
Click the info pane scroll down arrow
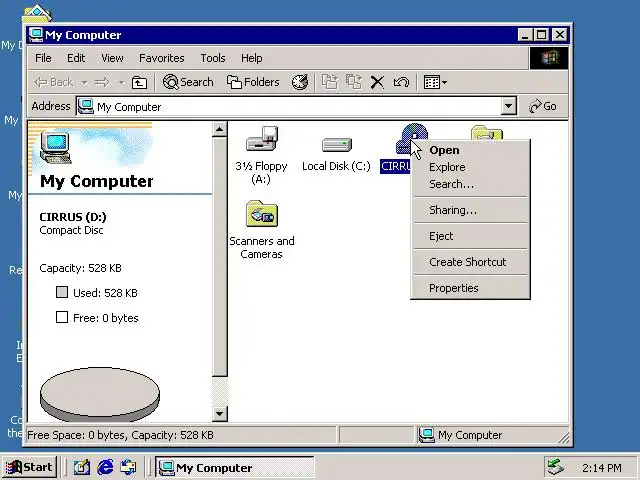(x=220, y=414)
